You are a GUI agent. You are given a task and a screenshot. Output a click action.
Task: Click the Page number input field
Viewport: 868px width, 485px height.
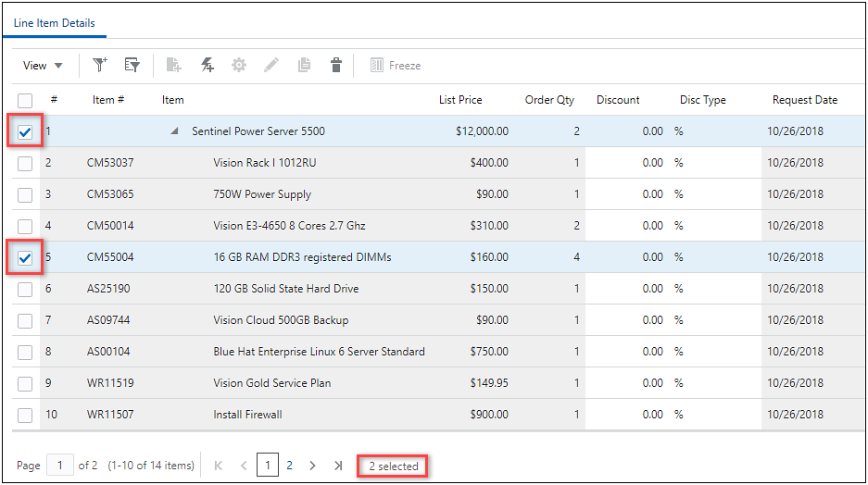tap(60, 466)
